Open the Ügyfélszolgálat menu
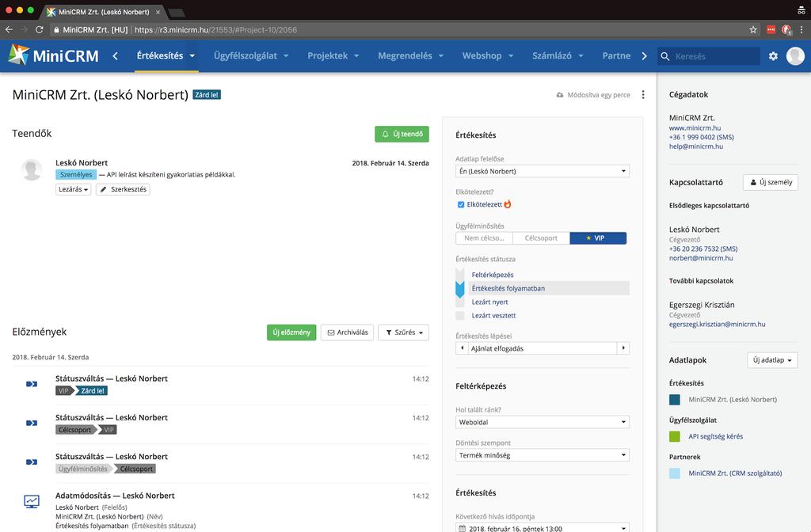This screenshot has width=811, height=532. click(251, 56)
